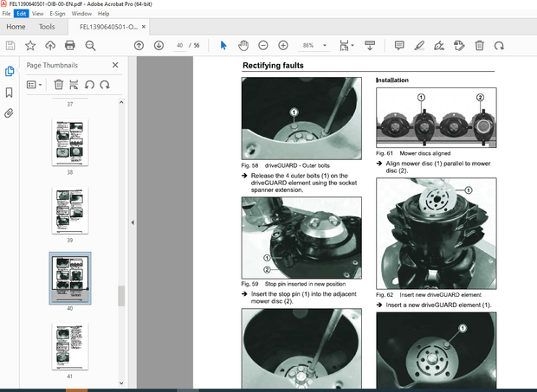Click the Stamp tool icon
This screenshot has height=392, width=537.
[x=459, y=46]
